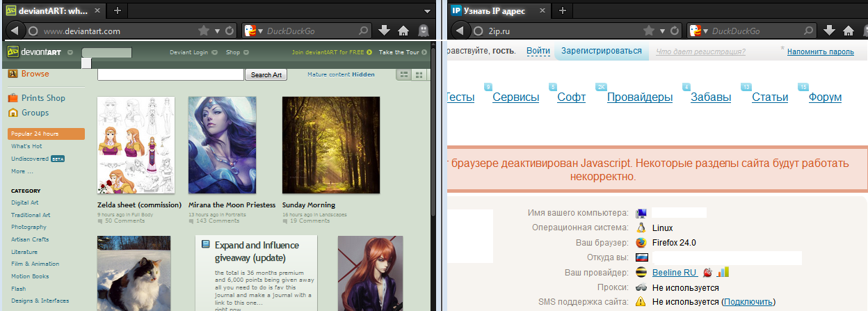Click the deviantART logo on page header
868x311 pixels.
35,51
